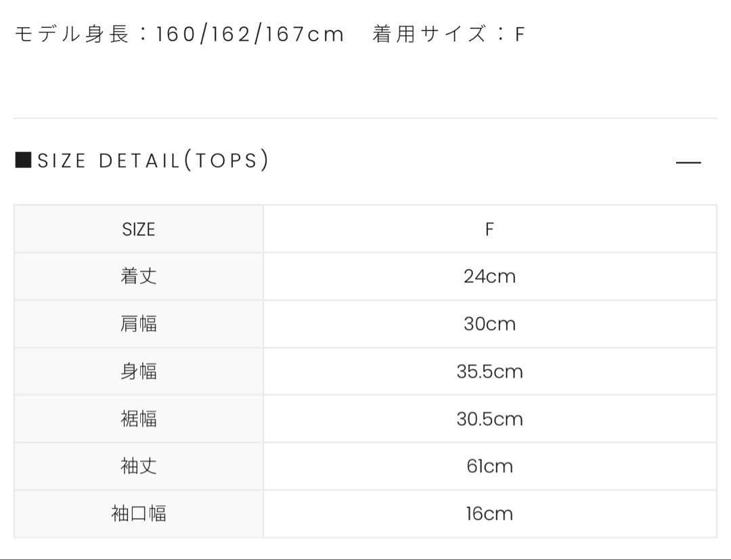This screenshot has height=560, width=731.
Task: Click the F size column header
Action: (489, 230)
